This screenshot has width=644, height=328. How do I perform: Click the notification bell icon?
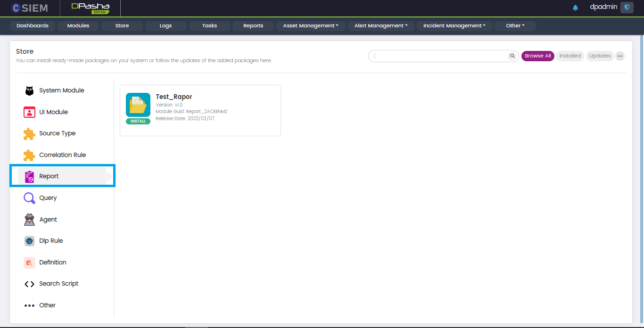[575, 8]
